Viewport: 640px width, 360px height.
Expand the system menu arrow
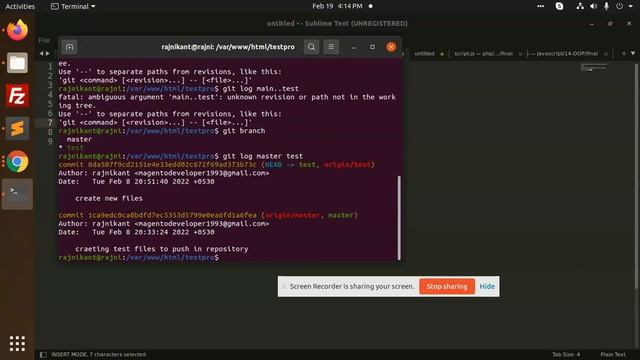click(x=631, y=6)
